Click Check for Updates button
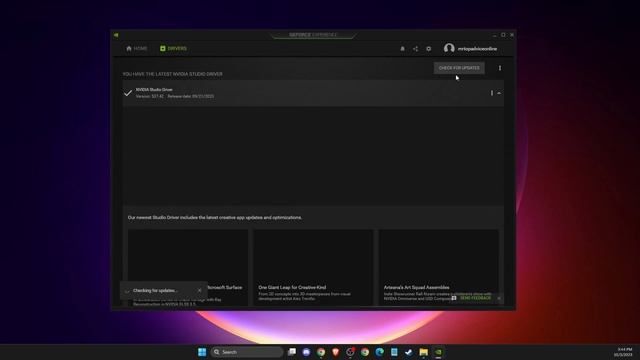This screenshot has width=640, height=360. [459, 68]
